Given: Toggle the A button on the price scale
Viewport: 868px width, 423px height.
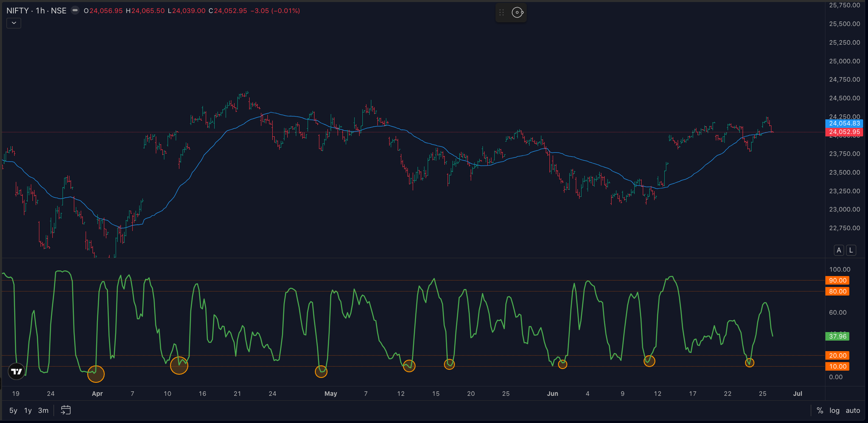Looking at the screenshot, I should pos(839,250).
